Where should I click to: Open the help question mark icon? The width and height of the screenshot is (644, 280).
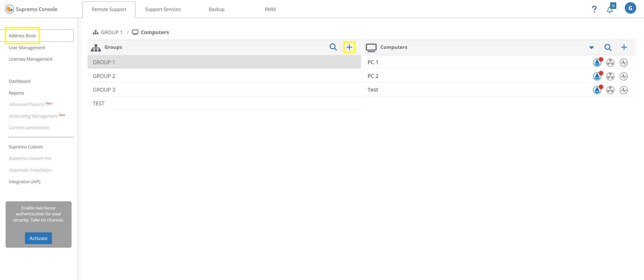pos(594,9)
